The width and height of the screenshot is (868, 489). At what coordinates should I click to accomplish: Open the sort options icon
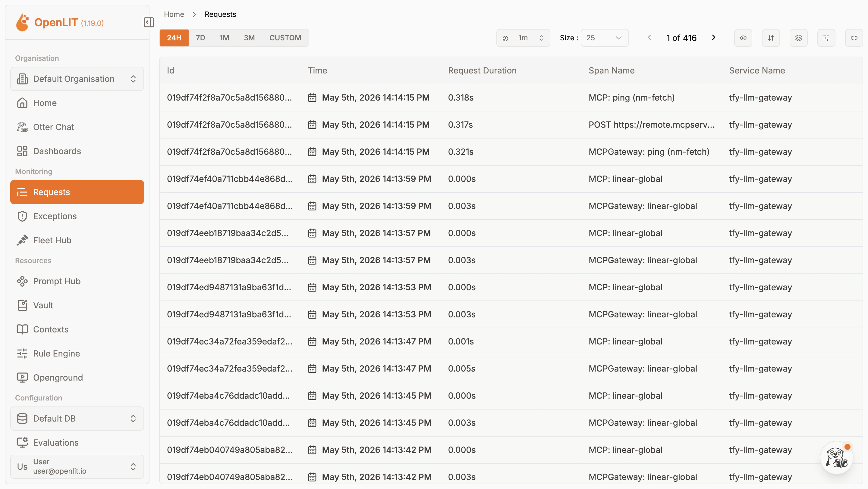pyautogui.click(x=771, y=38)
